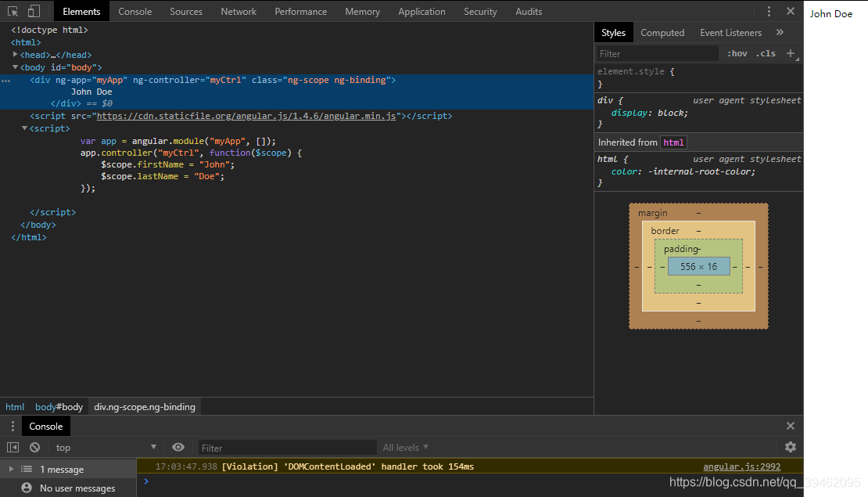Click the color: -internal-root-color declaration

pos(683,171)
